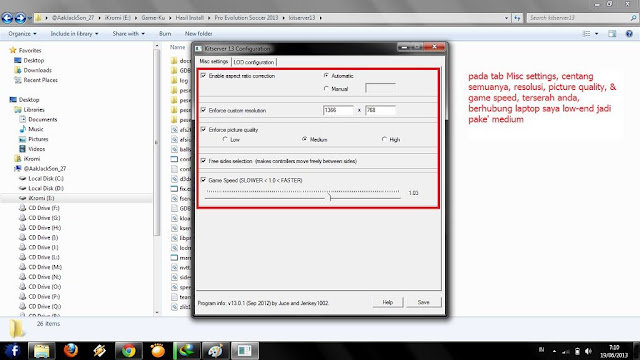Click Pro Evolution Soccer 2013 breadcrumb

[x=246, y=18]
